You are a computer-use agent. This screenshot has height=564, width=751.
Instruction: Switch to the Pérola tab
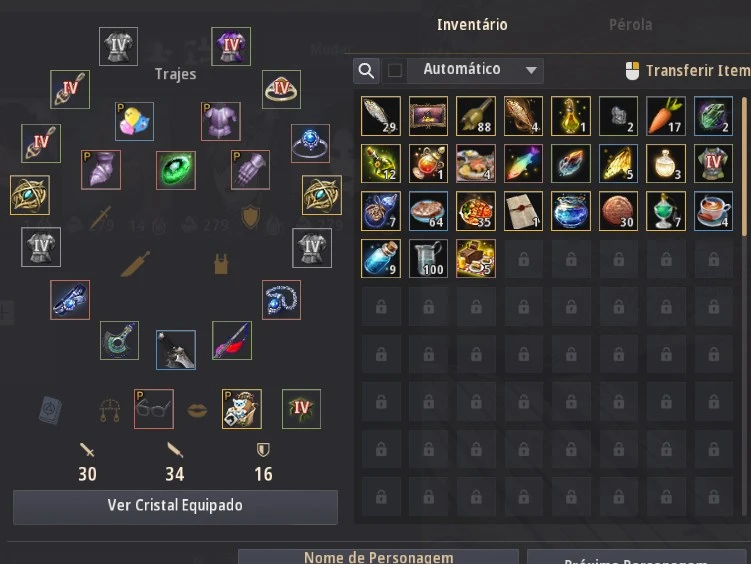point(630,24)
